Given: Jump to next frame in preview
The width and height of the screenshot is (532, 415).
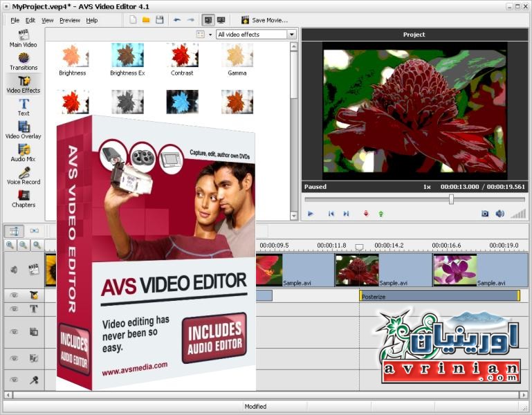Looking at the screenshot, I should point(346,214).
